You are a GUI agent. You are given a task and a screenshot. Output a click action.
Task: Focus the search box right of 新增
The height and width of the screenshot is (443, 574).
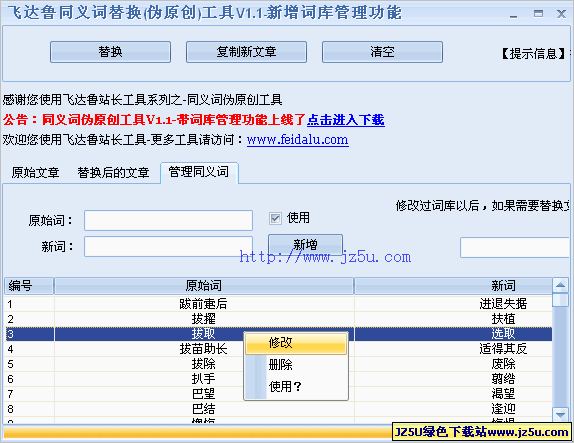tap(515, 247)
